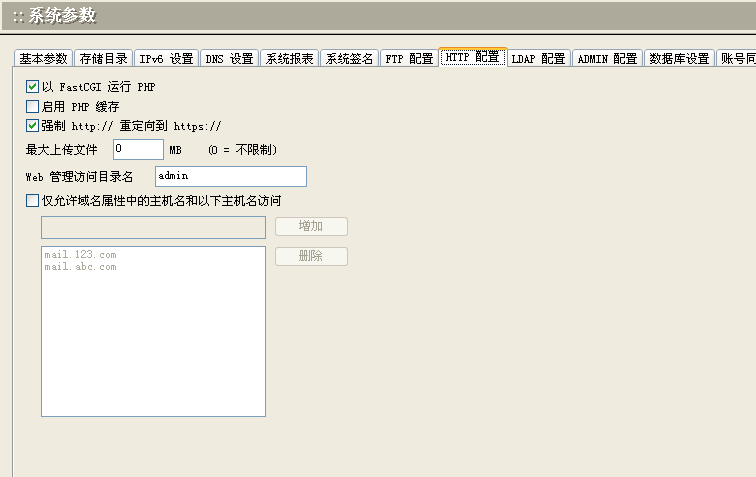The width and height of the screenshot is (756, 477).
Task: Open the FTP 配置 tab
Action: (409, 59)
